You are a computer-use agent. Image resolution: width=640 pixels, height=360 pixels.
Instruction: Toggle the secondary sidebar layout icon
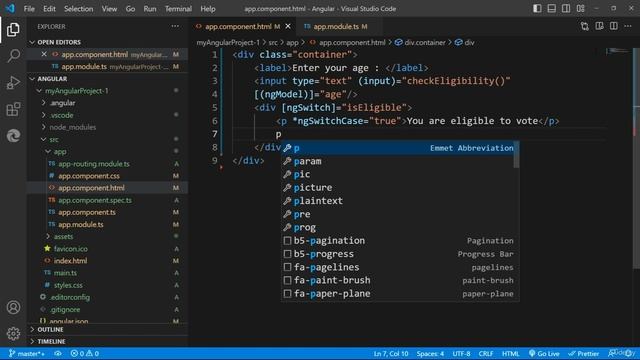566,9
